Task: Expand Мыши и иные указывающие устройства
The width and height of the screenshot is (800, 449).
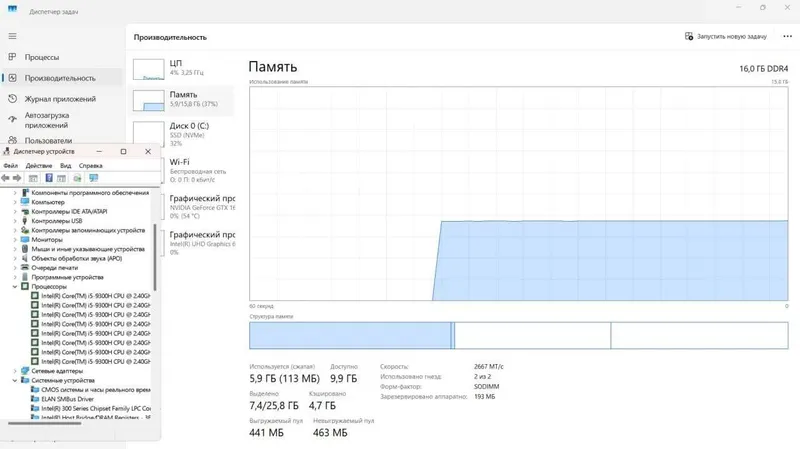Action: pos(15,249)
